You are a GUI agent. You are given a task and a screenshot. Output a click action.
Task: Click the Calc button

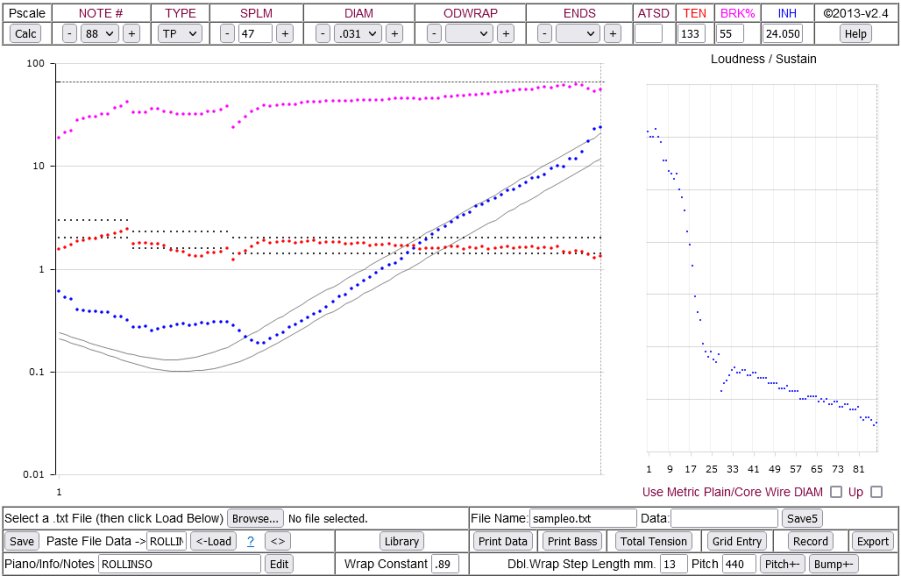25,34
